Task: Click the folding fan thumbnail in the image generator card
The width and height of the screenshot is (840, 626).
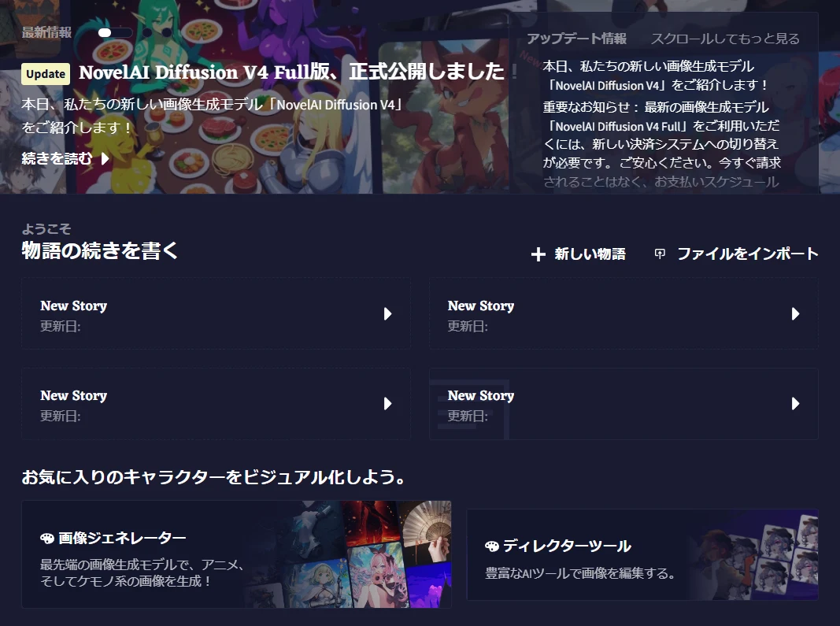Action: click(427, 531)
